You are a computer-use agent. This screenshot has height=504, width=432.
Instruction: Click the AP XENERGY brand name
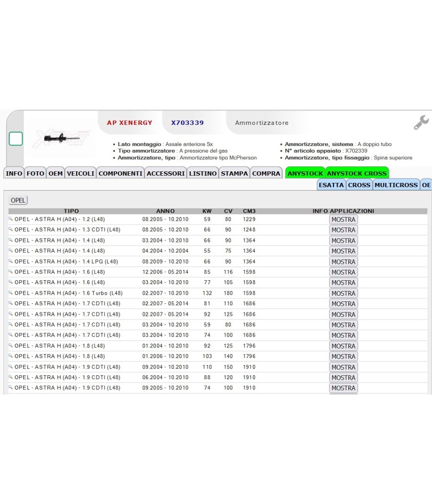[130, 123]
